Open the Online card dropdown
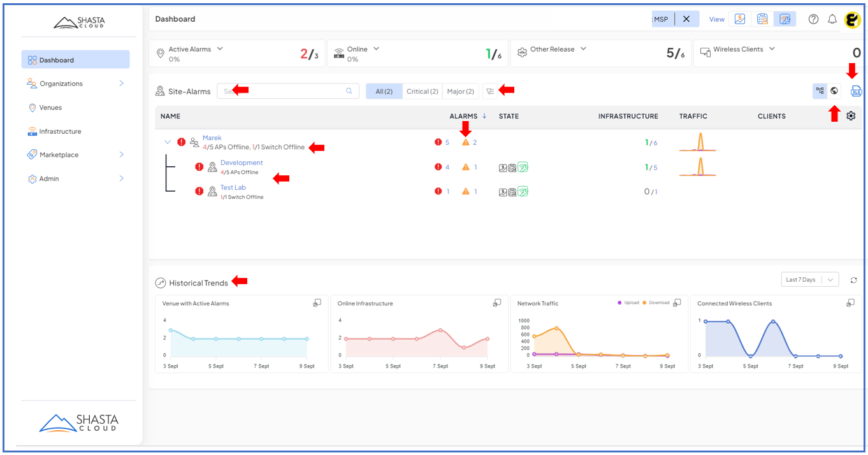Viewport: 868px width, 455px height. pos(376,49)
